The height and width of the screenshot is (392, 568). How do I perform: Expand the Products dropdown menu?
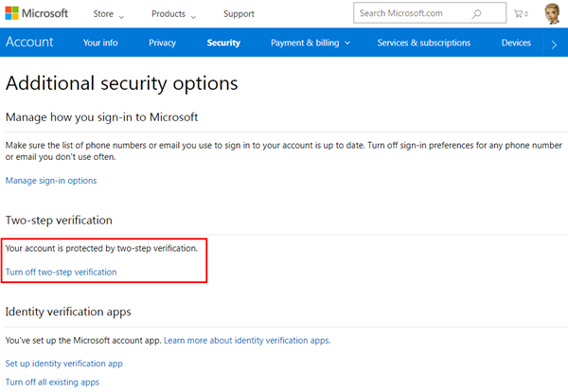pyautogui.click(x=174, y=14)
